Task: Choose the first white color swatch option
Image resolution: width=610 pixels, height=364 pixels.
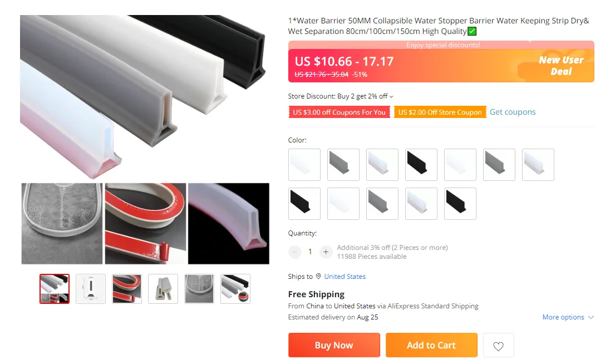Action: pyautogui.click(x=304, y=165)
